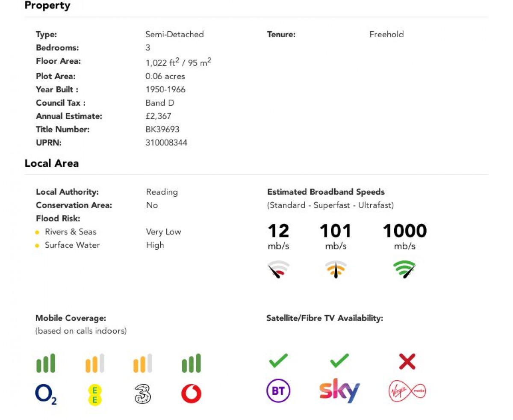
Task: Click the O2 network logo
Action: click(46, 394)
